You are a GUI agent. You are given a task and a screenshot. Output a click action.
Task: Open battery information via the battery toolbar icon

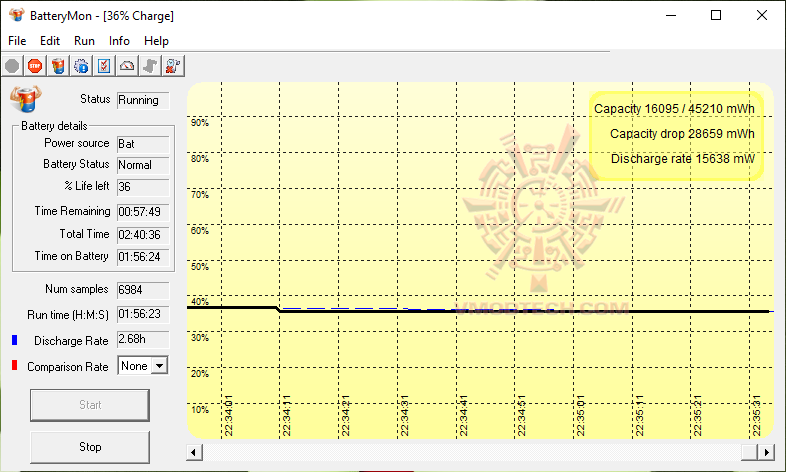(x=58, y=66)
